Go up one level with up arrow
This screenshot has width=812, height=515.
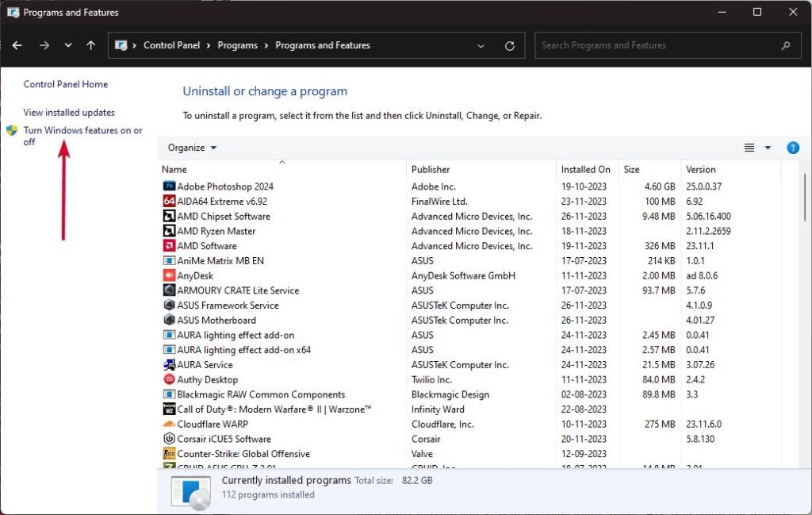coord(91,45)
